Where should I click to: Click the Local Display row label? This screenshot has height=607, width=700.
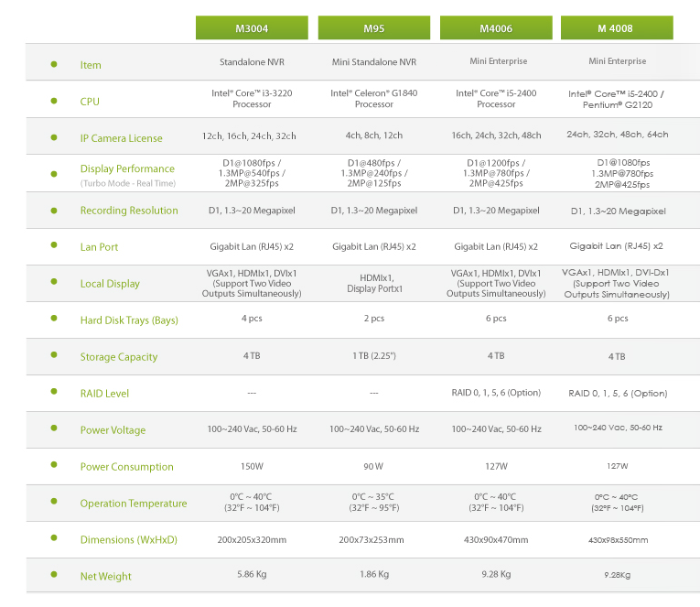tap(110, 284)
